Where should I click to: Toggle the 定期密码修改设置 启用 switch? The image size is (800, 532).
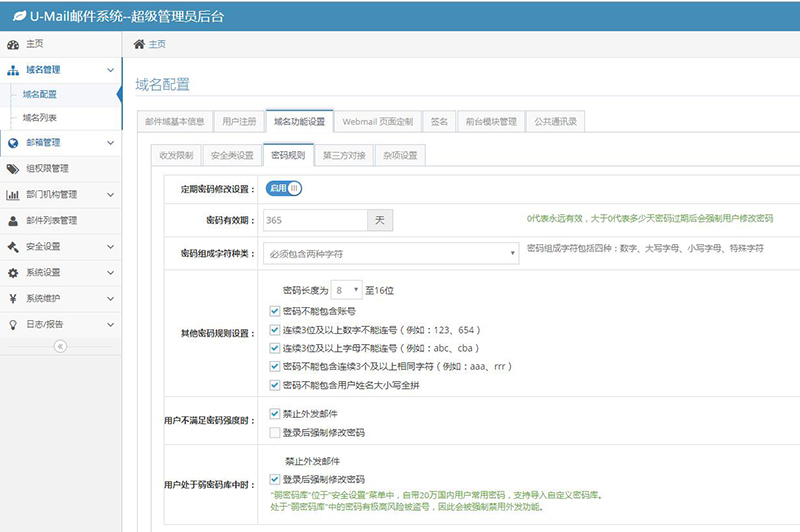point(283,188)
